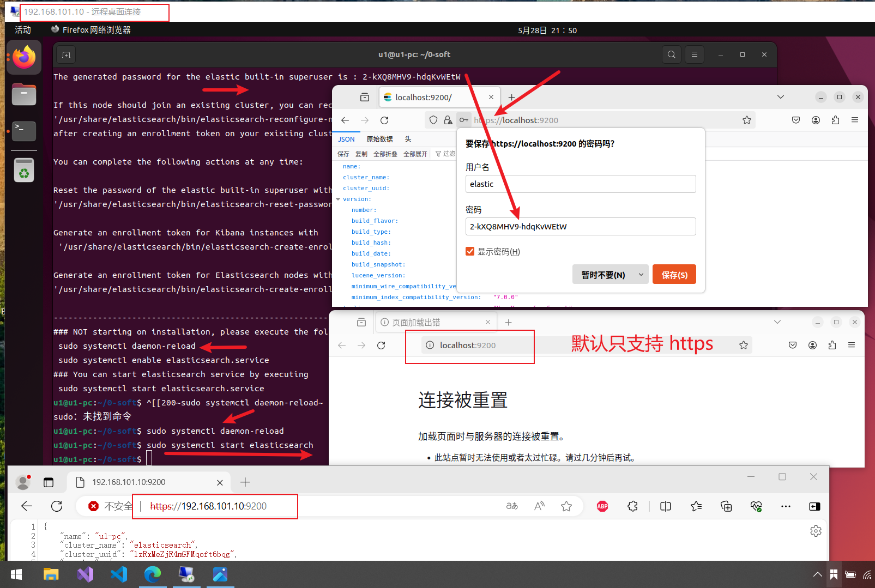The width and height of the screenshot is (875, 588).
Task: Click the terminal new tab icon
Action: (x=66, y=54)
